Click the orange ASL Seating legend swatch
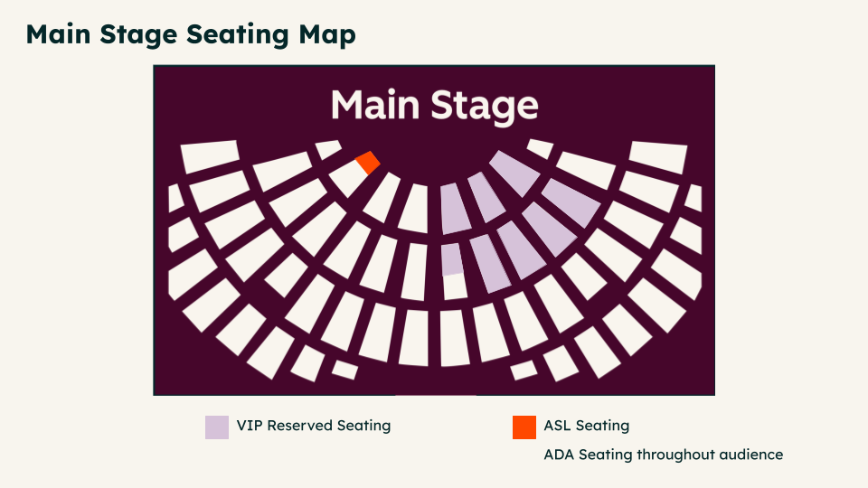Screen dimensions: 868x488 click(524, 427)
